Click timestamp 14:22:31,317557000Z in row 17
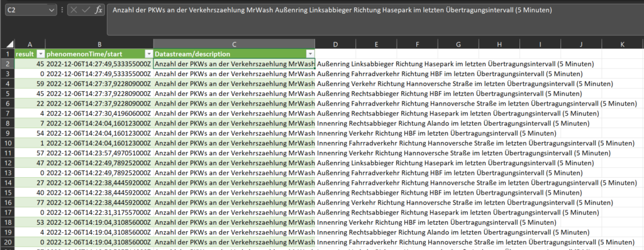 point(99,212)
